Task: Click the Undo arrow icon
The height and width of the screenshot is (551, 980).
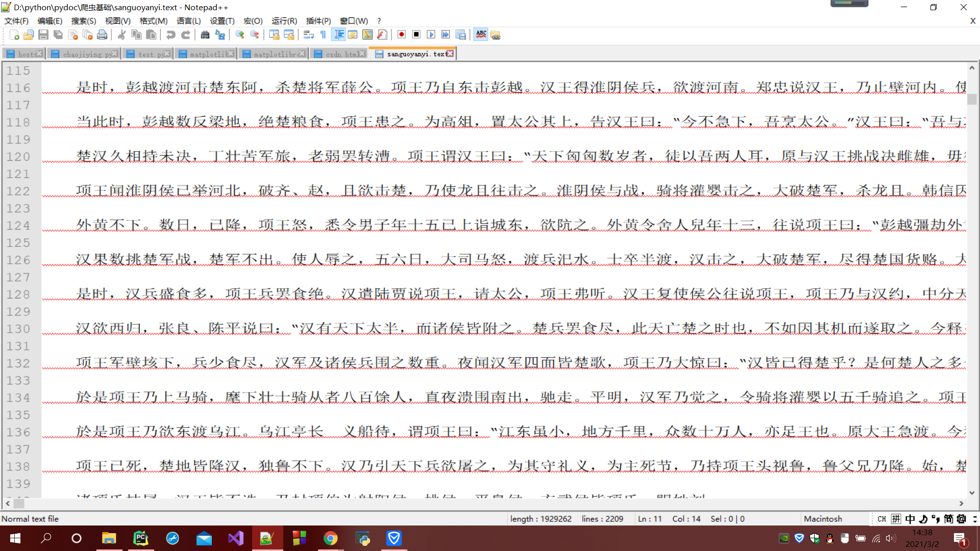Action: 171,35
